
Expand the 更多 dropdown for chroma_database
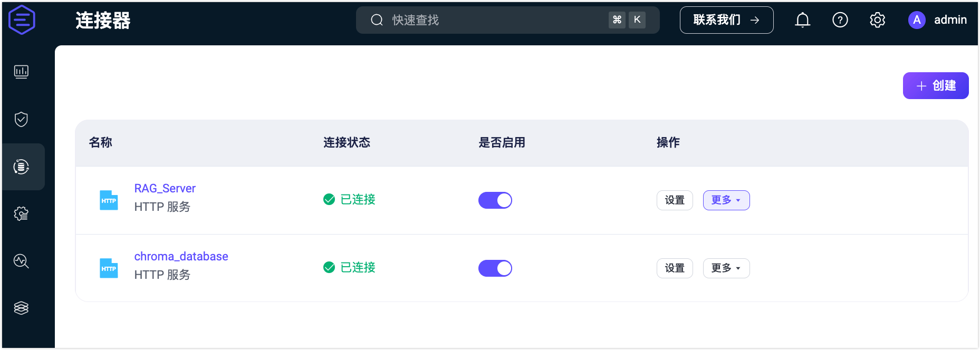pyautogui.click(x=726, y=268)
